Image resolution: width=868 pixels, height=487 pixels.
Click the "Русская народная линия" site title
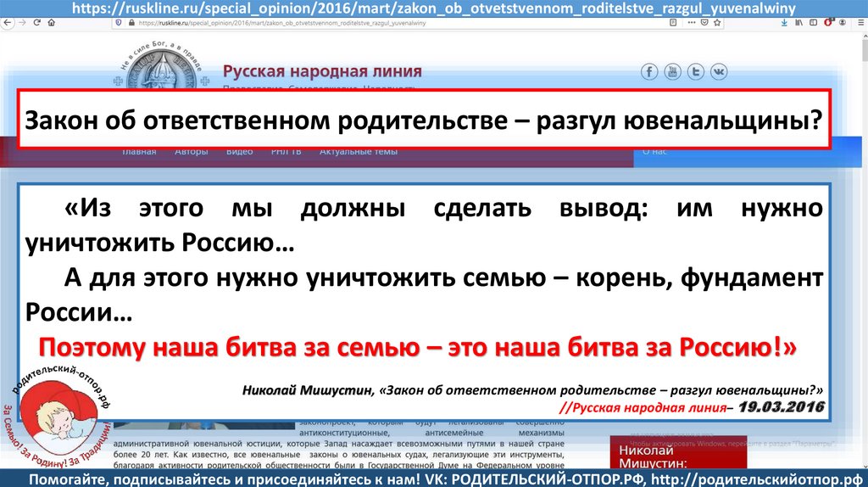(321, 71)
